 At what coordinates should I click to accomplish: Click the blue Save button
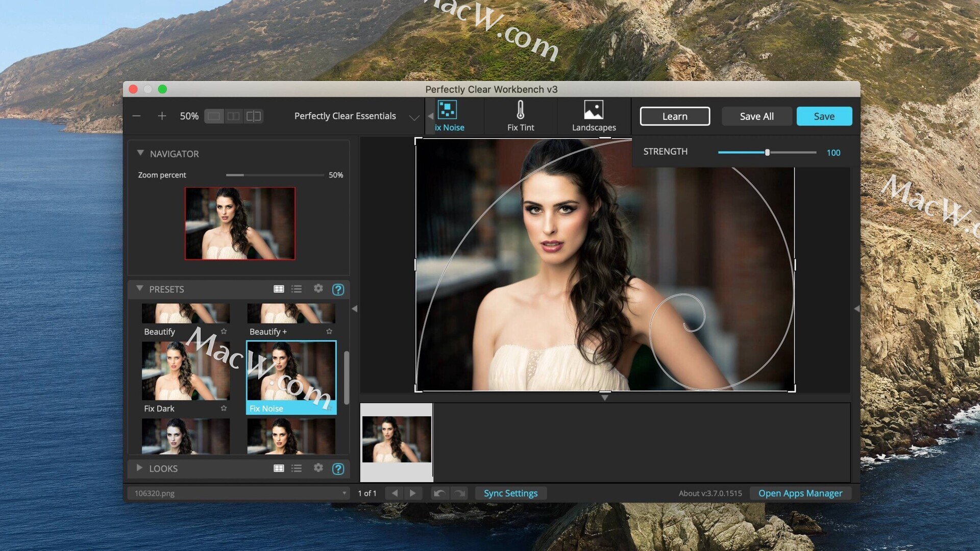coord(824,116)
